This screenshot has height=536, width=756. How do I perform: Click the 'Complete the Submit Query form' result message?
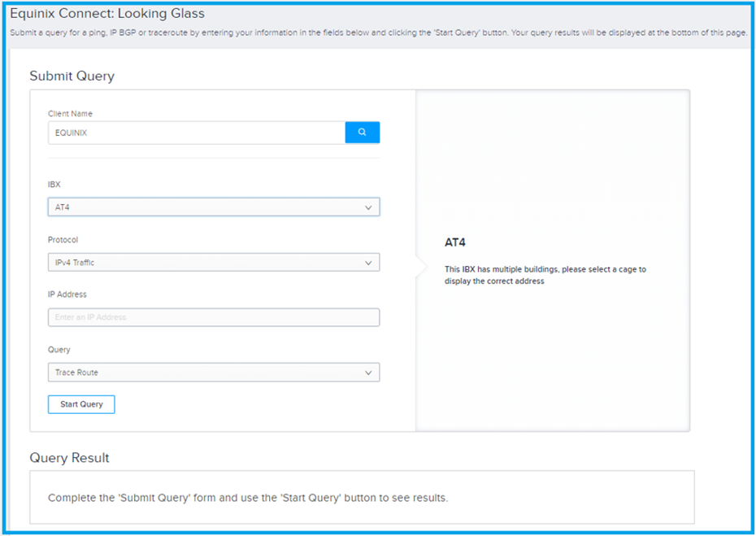[x=248, y=498]
